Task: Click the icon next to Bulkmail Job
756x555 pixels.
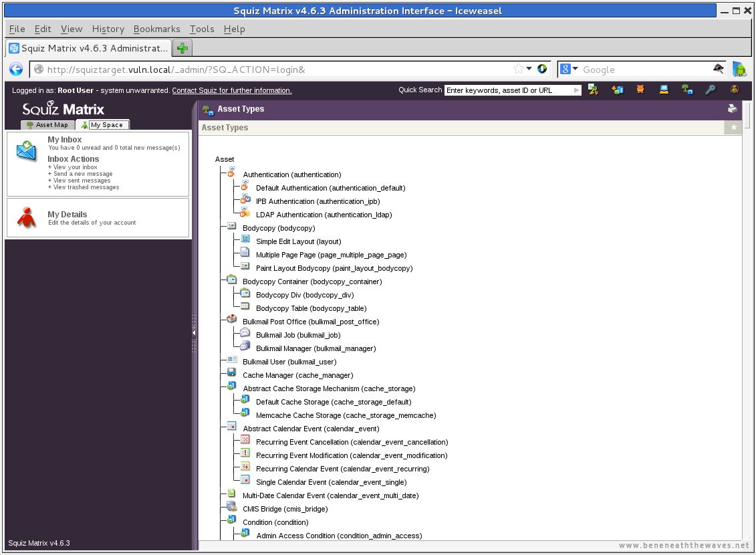Action: click(x=245, y=332)
